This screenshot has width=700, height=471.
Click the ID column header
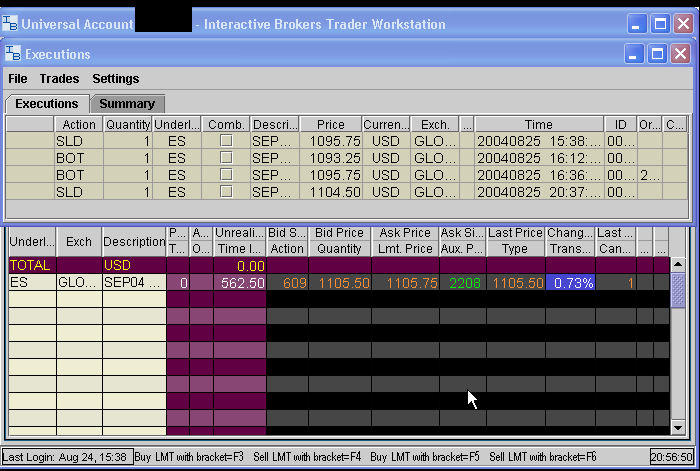click(621, 124)
